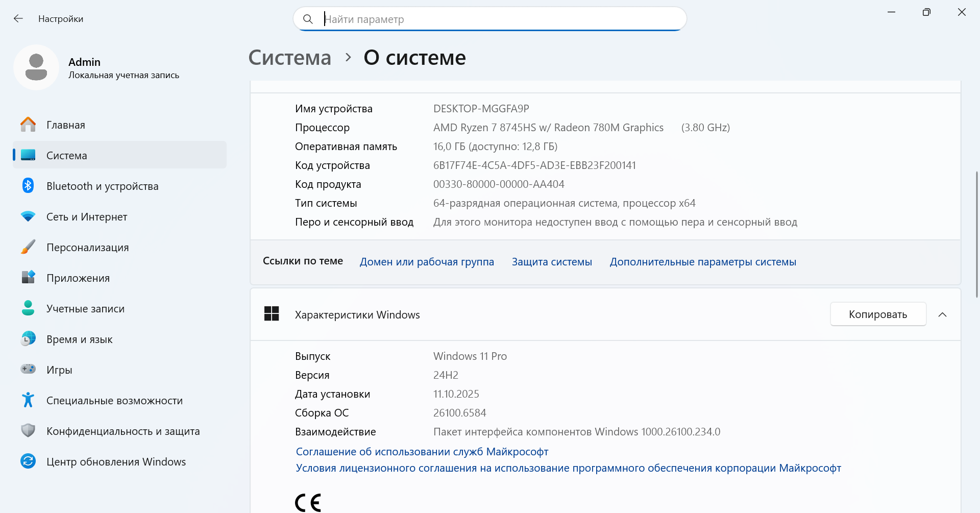The height and width of the screenshot is (513, 980).
Task: Click the pen and touch input value
Action: click(x=615, y=222)
